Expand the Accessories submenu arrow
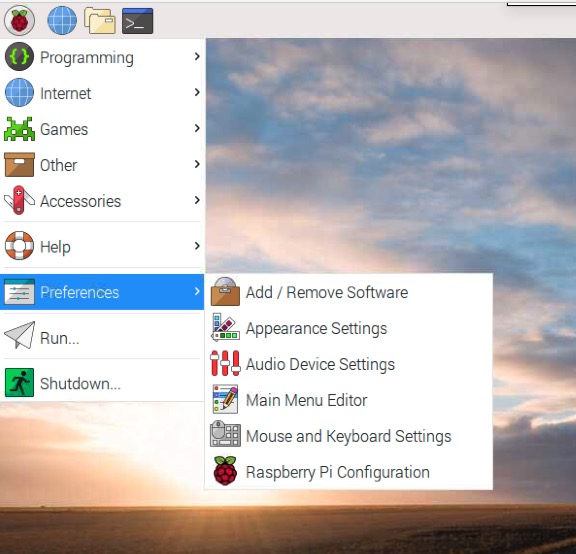Viewport: 576px width, 554px height. tap(197, 200)
